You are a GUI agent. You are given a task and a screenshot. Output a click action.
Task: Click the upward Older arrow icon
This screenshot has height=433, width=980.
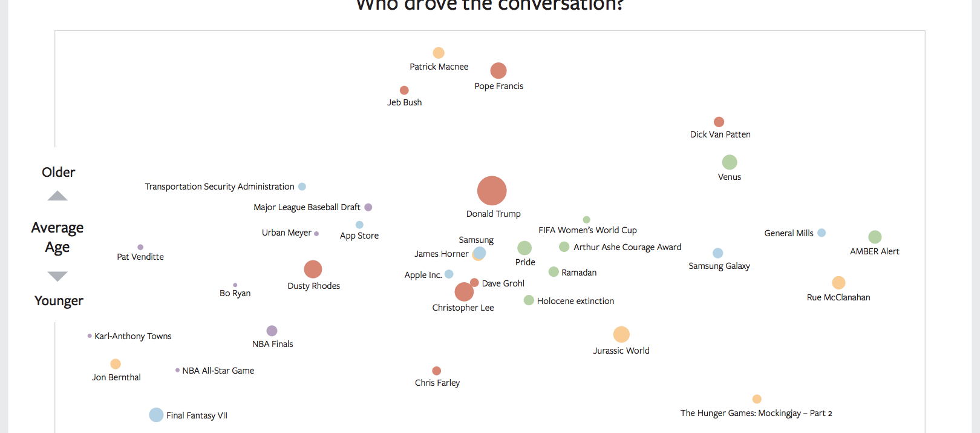57,196
